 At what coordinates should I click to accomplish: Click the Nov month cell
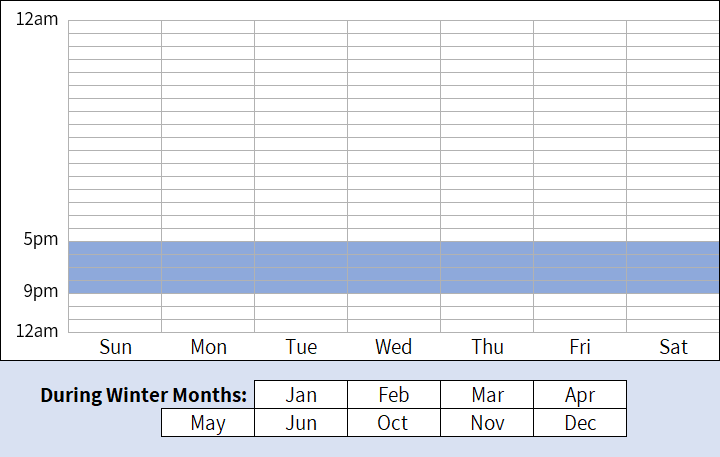(487, 423)
